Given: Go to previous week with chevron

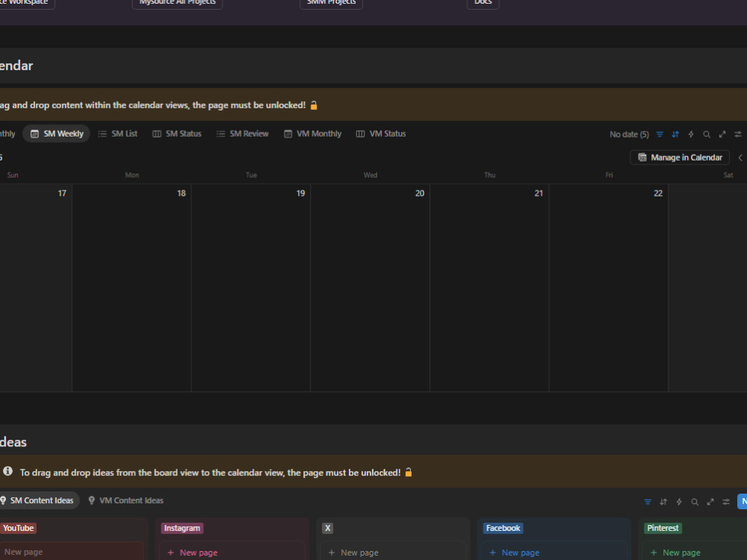Looking at the screenshot, I should pyautogui.click(x=740, y=158).
